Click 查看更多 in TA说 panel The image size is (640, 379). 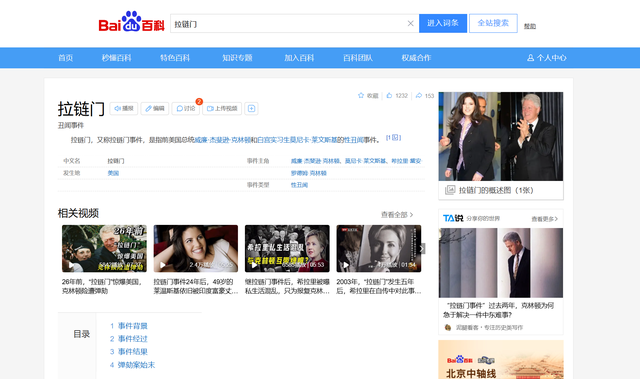[x=544, y=219]
